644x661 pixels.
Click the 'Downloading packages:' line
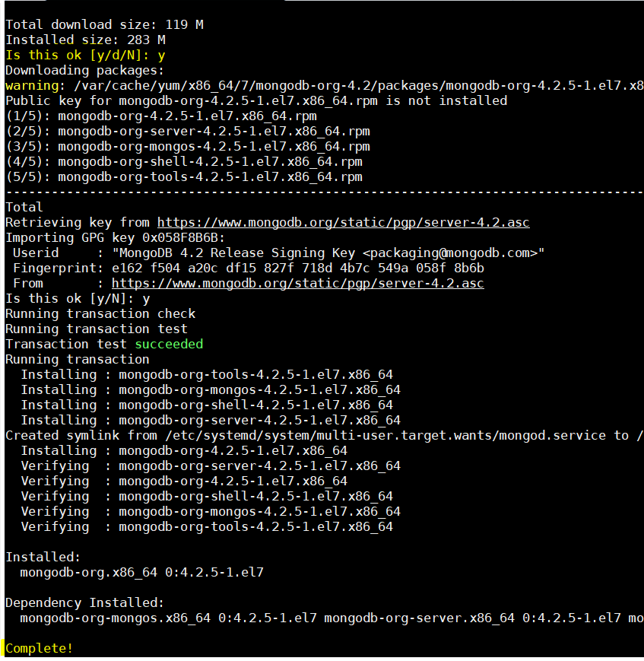(x=84, y=71)
